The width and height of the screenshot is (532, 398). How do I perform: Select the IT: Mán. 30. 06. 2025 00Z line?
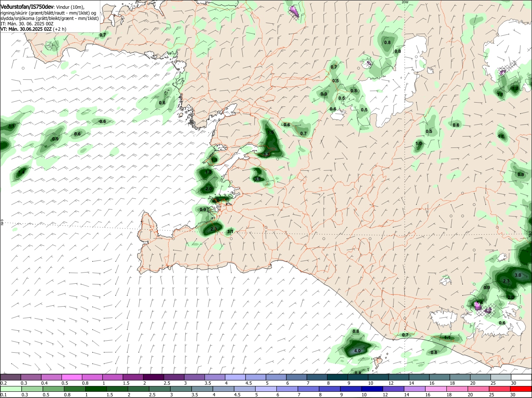point(27,24)
